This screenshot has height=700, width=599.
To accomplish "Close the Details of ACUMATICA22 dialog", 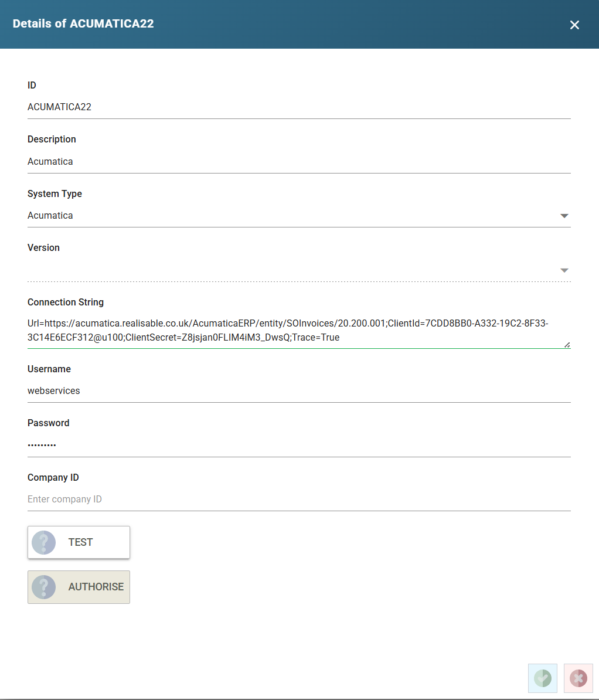I will (574, 25).
